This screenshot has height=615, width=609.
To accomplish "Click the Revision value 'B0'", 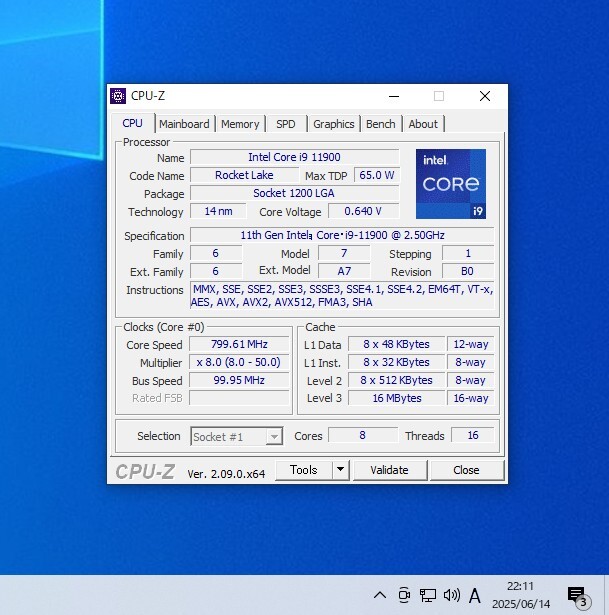I will [x=468, y=271].
